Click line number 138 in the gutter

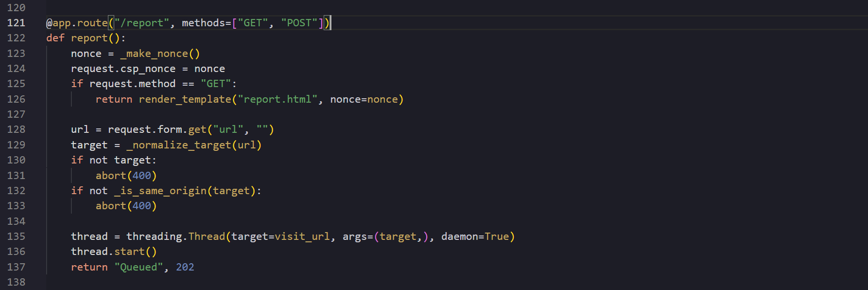click(x=16, y=282)
